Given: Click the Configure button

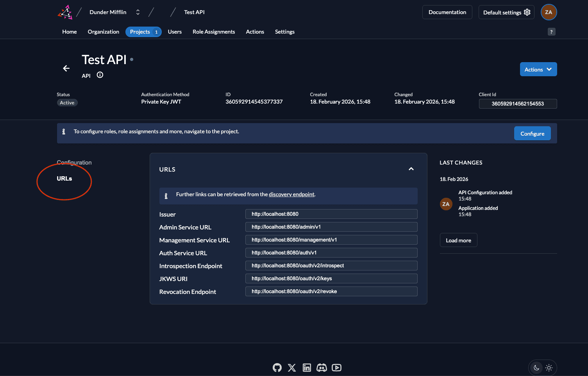Looking at the screenshot, I should [532, 133].
